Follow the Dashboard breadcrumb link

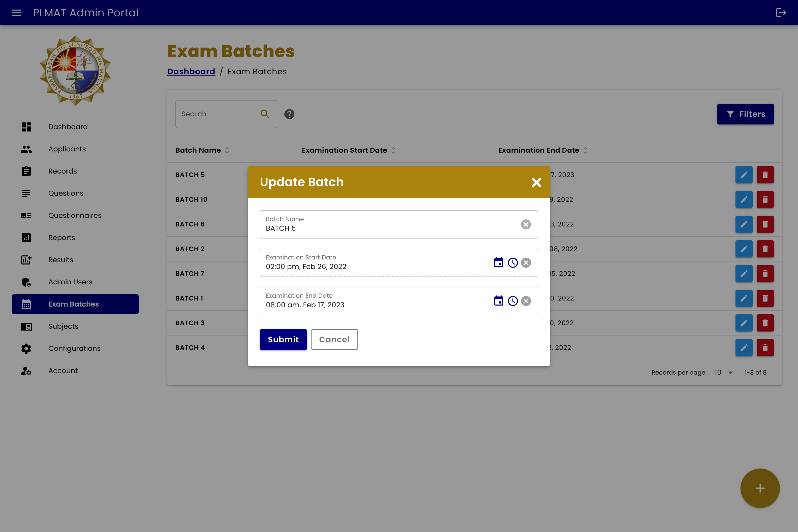pyautogui.click(x=191, y=72)
